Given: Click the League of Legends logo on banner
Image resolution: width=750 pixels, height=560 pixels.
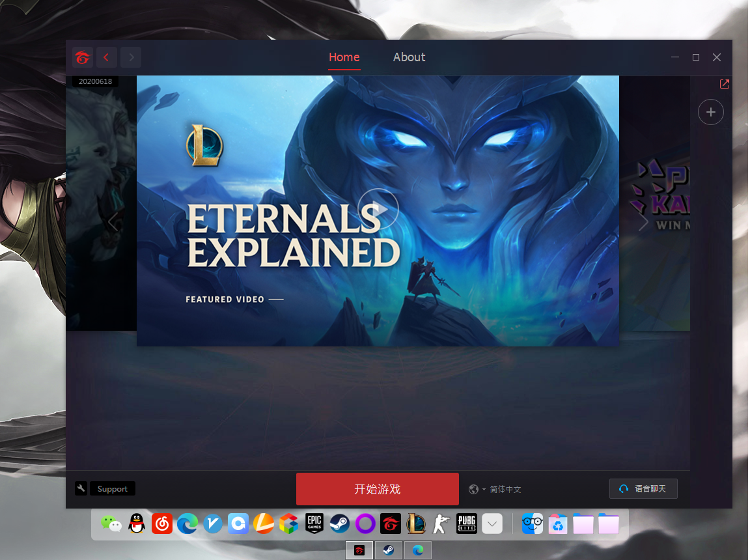Looking at the screenshot, I should [204, 145].
